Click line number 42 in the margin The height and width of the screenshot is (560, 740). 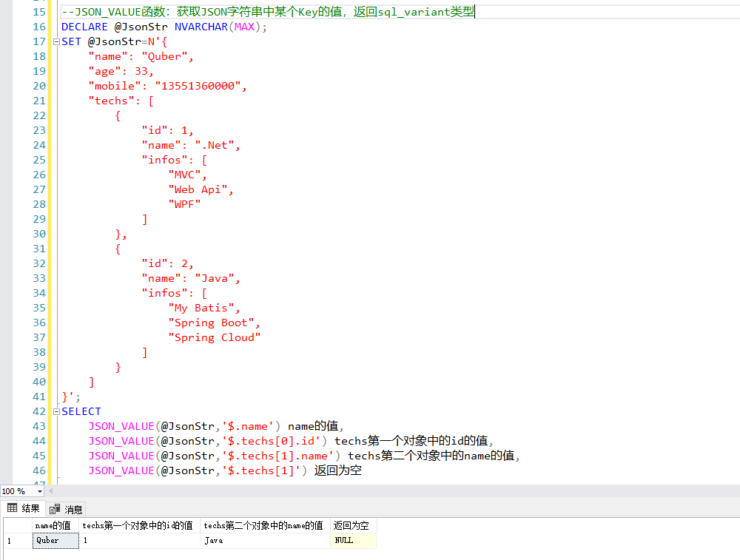[38, 411]
